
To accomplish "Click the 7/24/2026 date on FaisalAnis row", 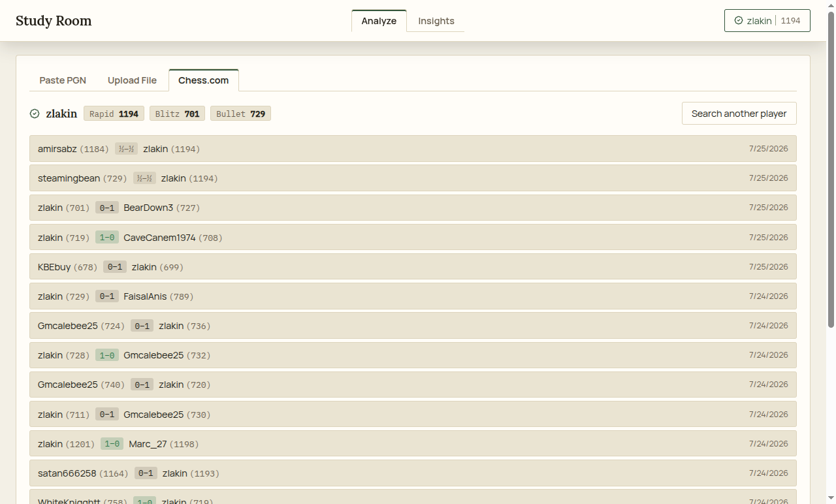I will (768, 296).
